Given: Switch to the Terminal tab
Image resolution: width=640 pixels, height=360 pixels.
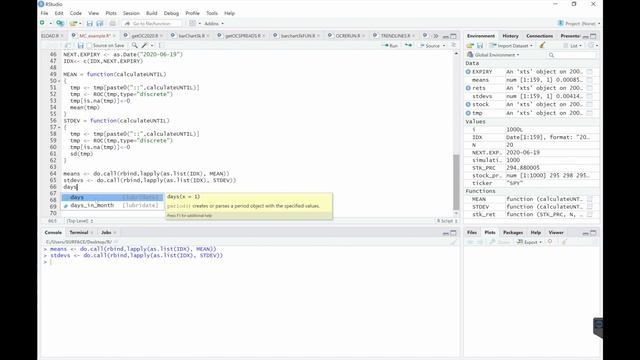Looking at the screenshot, I should coord(79,232).
